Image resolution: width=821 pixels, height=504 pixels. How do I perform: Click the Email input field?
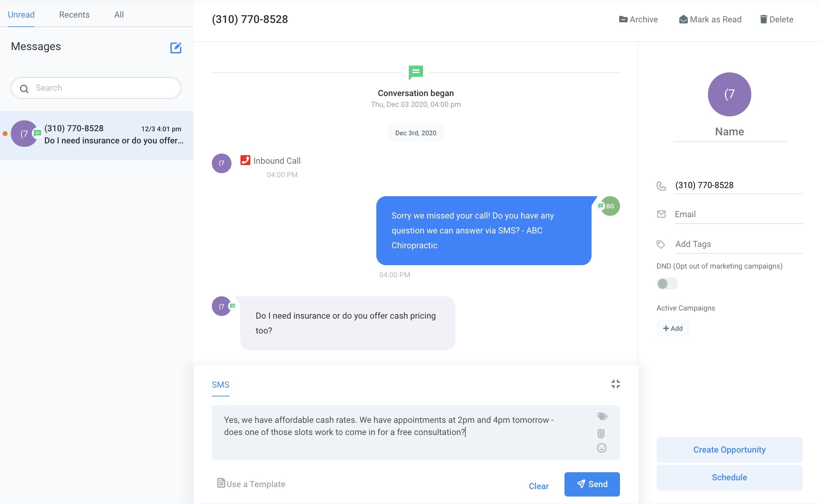click(738, 214)
